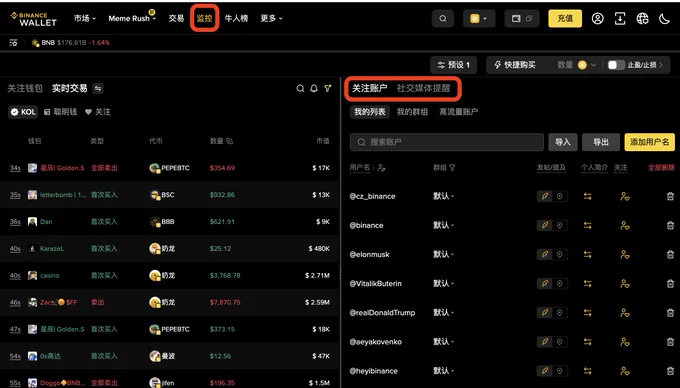Open the 监控 menu item
The height and width of the screenshot is (388, 680).
(204, 18)
